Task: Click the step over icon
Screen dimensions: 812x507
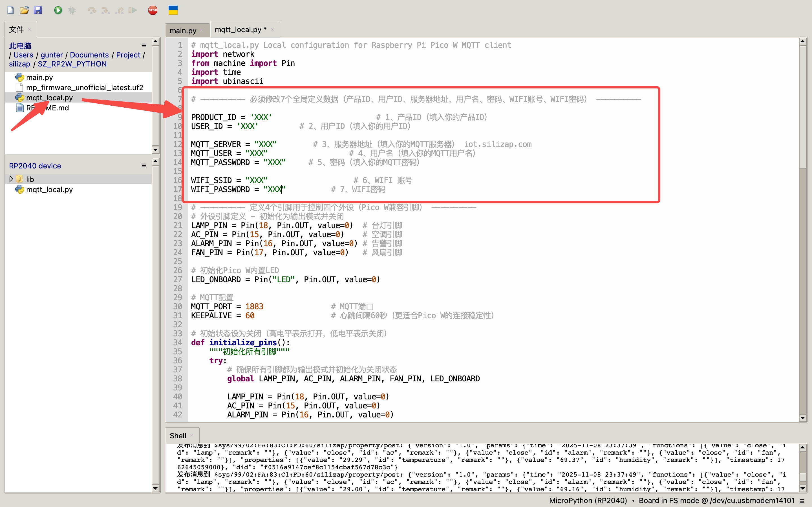Action: point(92,10)
